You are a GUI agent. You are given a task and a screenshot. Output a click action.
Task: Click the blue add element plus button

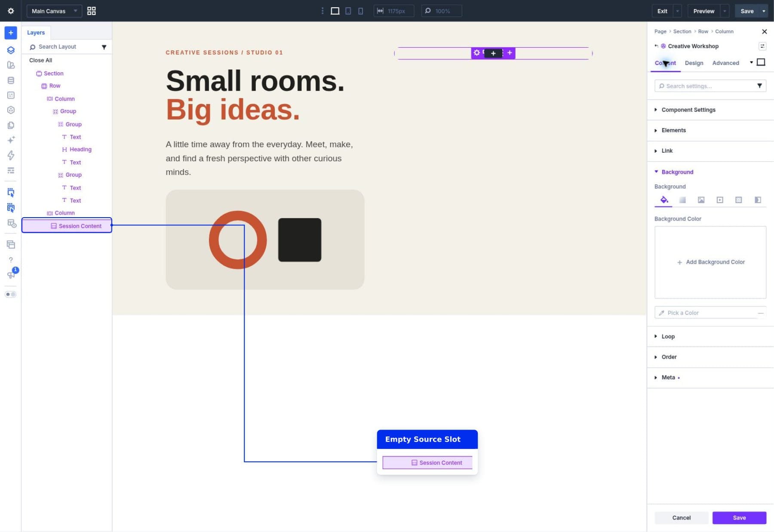coord(11,33)
